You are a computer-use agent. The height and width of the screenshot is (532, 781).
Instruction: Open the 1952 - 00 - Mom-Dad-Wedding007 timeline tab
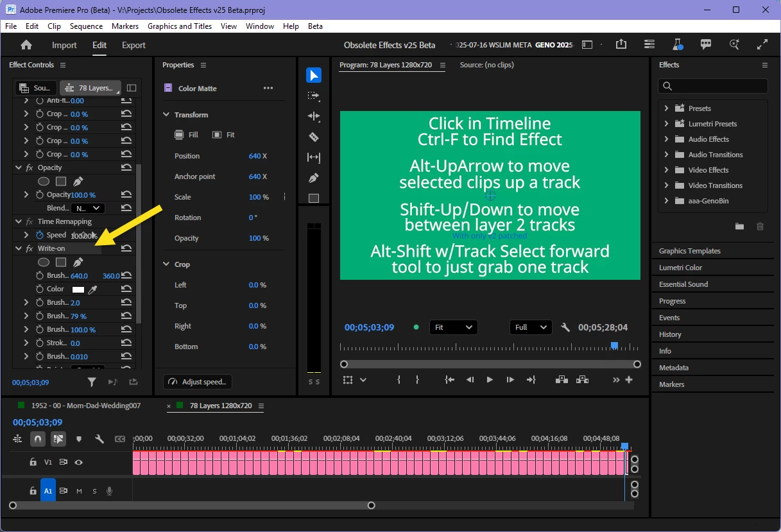tap(86, 406)
